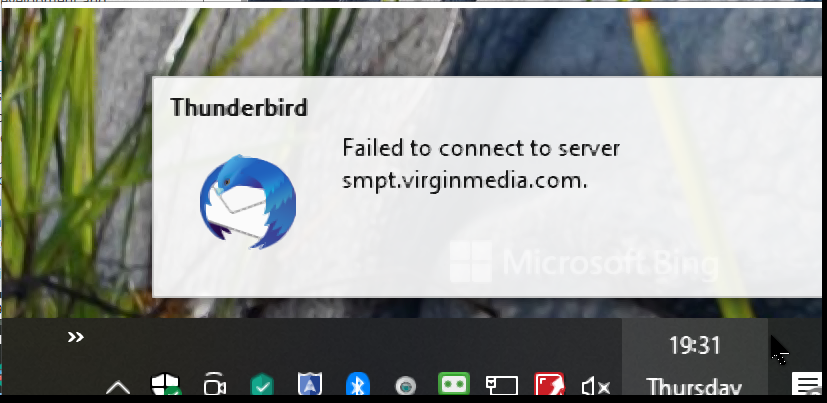Open the network connection tray icon
This screenshot has width=827, height=403.
click(x=502, y=386)
